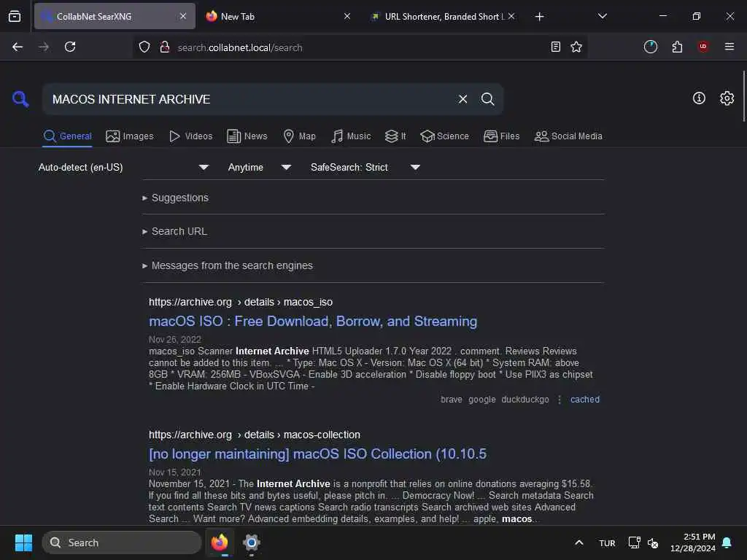The image size is (747, 560).
Task: Open a new tab with the plus button
Action: [x=539, y=17]
